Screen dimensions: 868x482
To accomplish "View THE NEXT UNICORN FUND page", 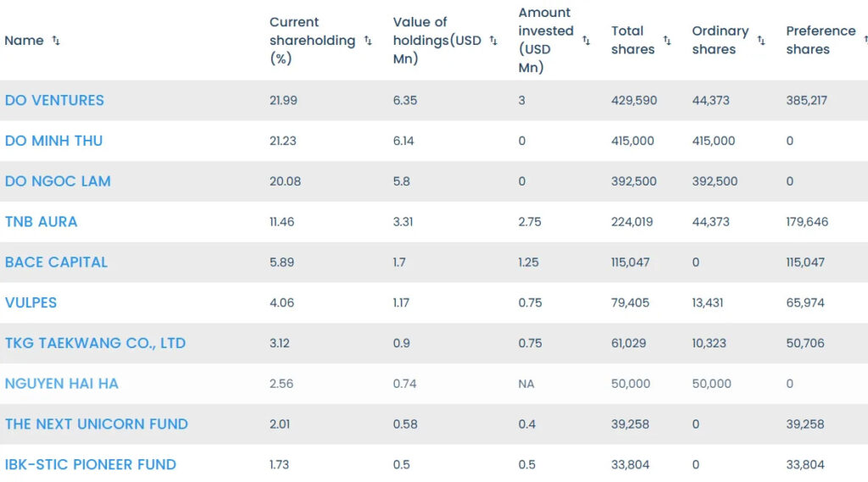I will [96, 424].
